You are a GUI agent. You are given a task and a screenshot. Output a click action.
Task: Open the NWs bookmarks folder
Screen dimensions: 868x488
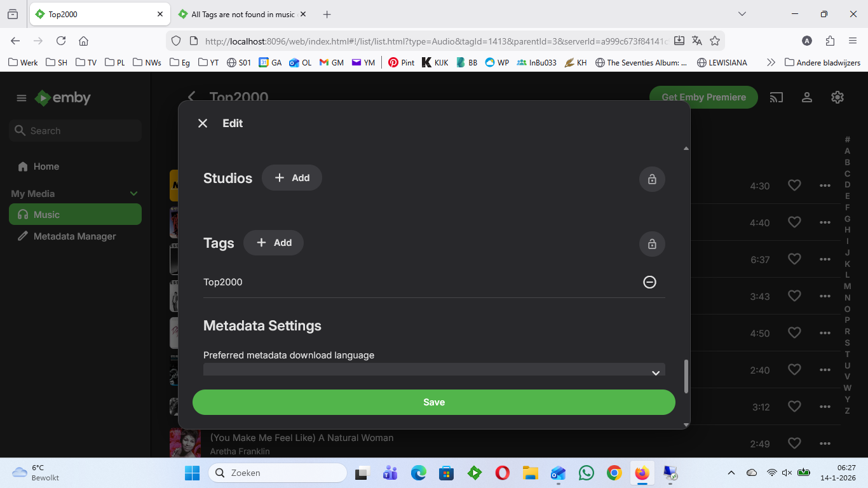147,62
